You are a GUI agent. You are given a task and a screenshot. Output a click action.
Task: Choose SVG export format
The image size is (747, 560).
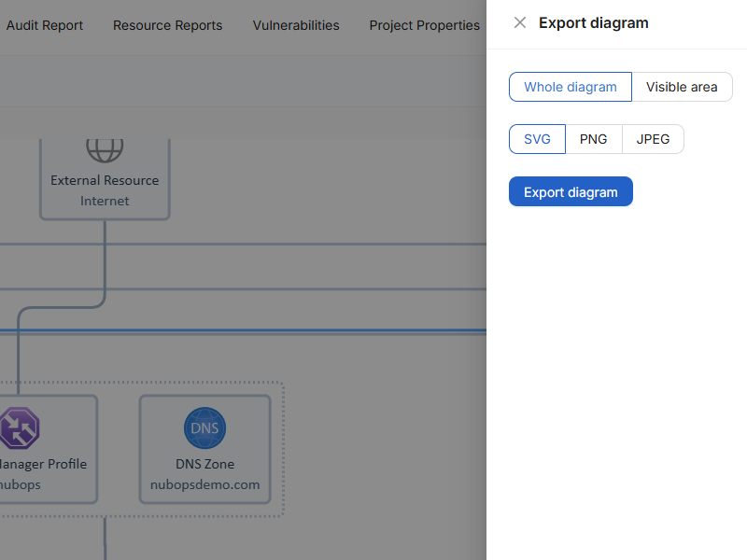[537, 139]
